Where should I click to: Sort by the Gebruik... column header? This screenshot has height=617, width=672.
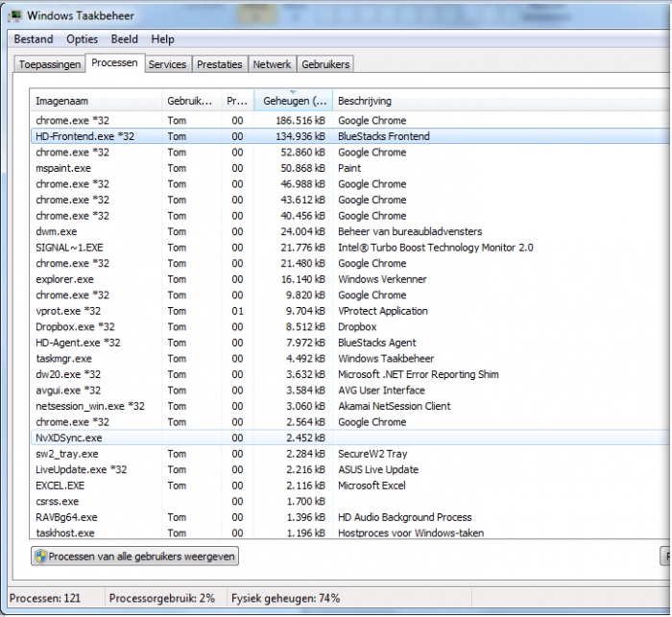click(191, 101)
